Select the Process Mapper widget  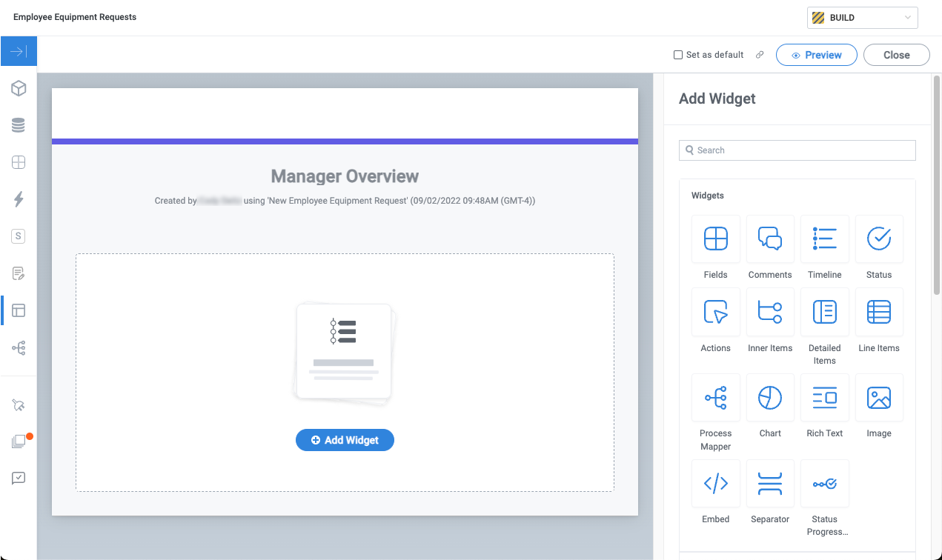[x=715, y=398]
